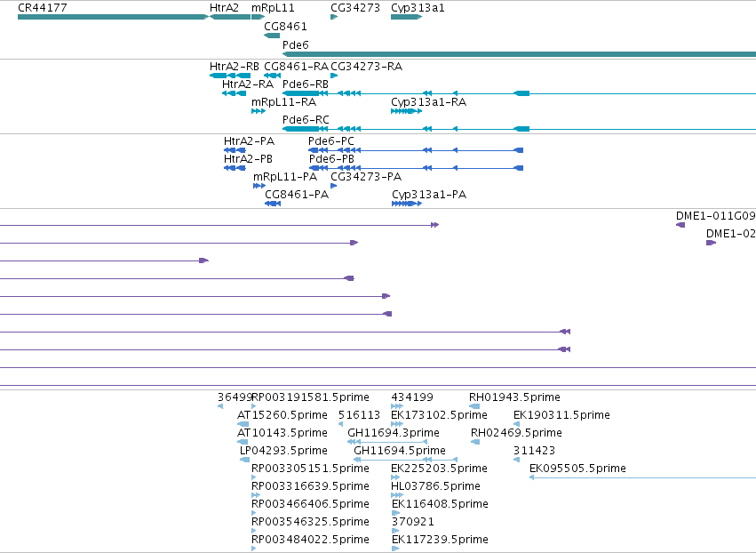Click the RP003546325.5prime label

[x=311, y=522]
